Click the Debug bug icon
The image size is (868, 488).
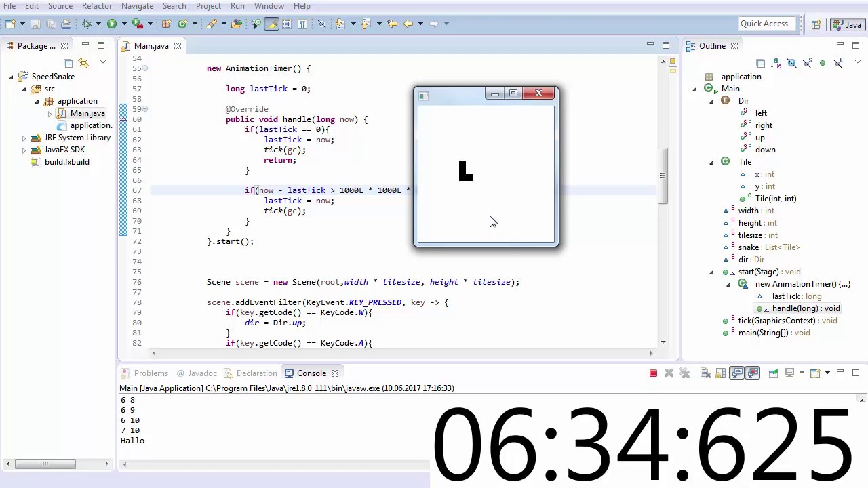coord(86,24)
